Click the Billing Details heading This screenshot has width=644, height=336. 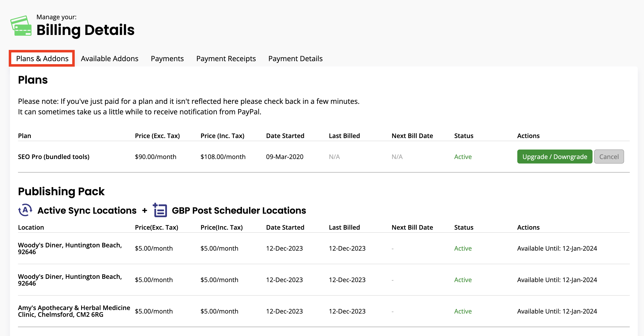click(85, 30)
